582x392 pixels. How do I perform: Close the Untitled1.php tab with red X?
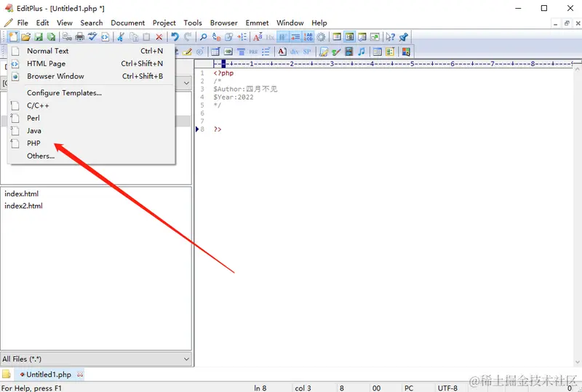tap(80, 375)
